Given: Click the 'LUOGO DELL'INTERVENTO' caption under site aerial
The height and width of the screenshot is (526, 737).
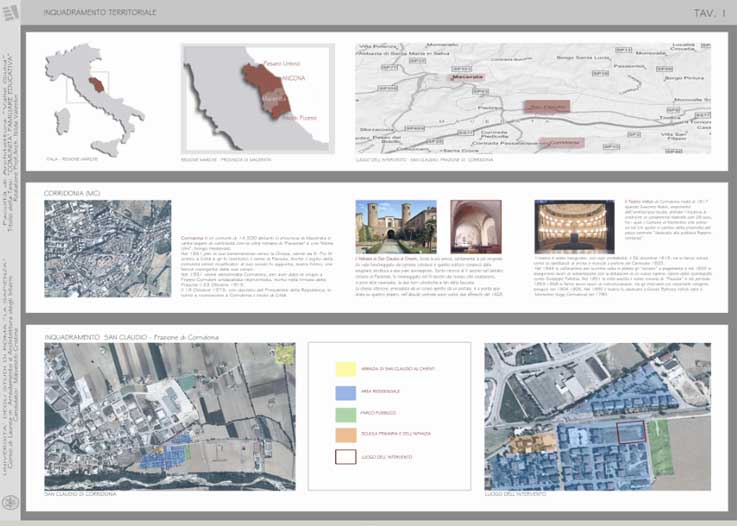Looking at the screenshot, I should tap(515, 494).
